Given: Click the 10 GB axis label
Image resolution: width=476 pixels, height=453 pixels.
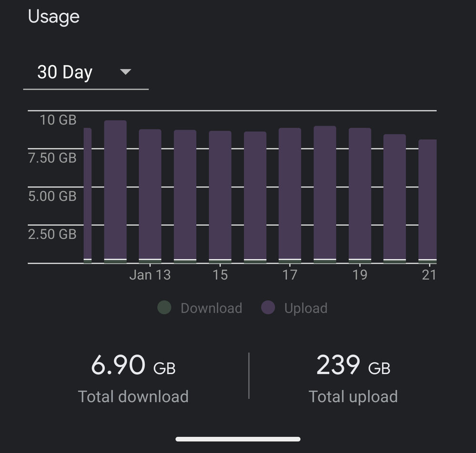Looking at the screenshot, I should point(58,120).
